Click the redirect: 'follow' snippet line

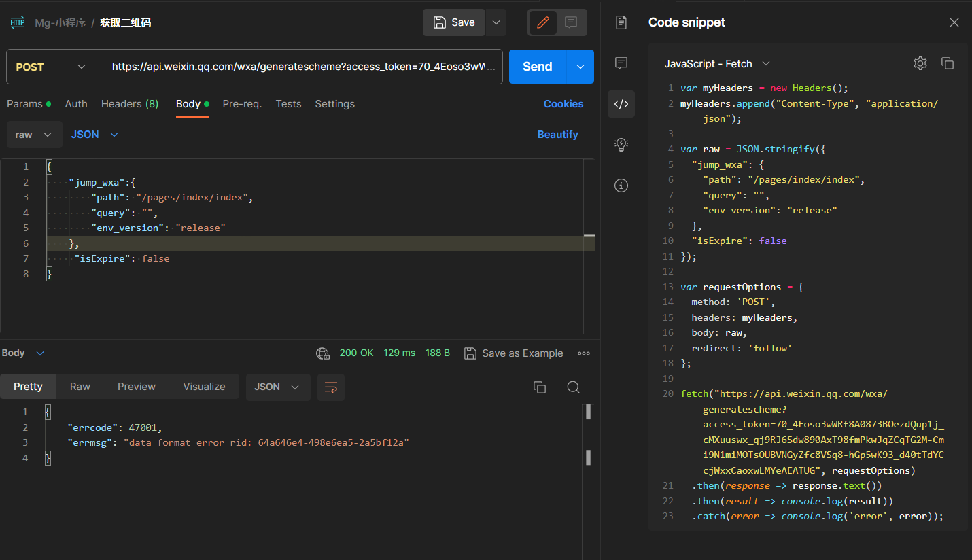(x=742, y=348)
